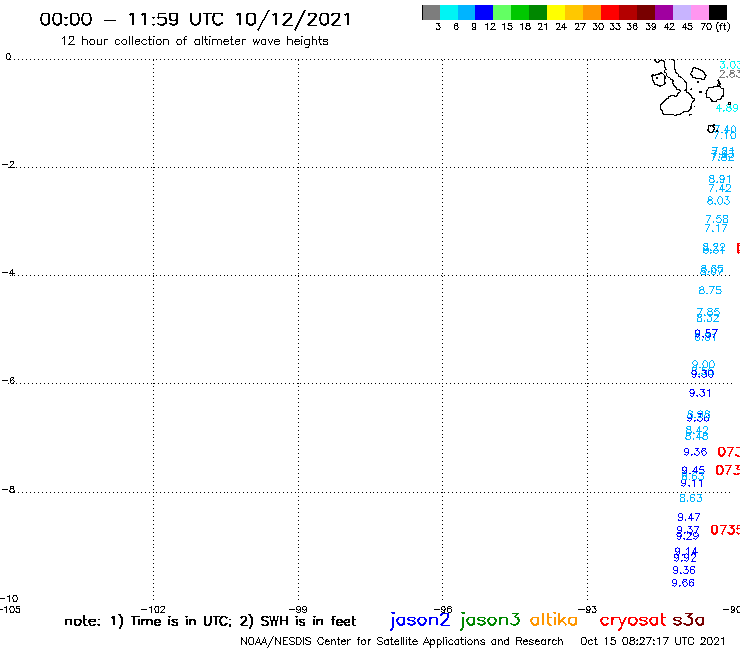Click the wave height reading 7.17
Viewport: 740px width, 650px height.
tap(716, 228)
